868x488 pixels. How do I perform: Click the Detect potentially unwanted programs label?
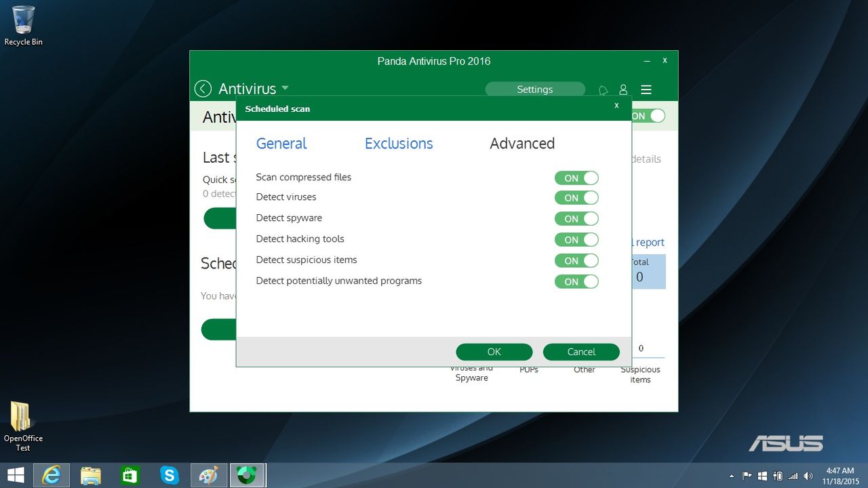coord(339,281)
